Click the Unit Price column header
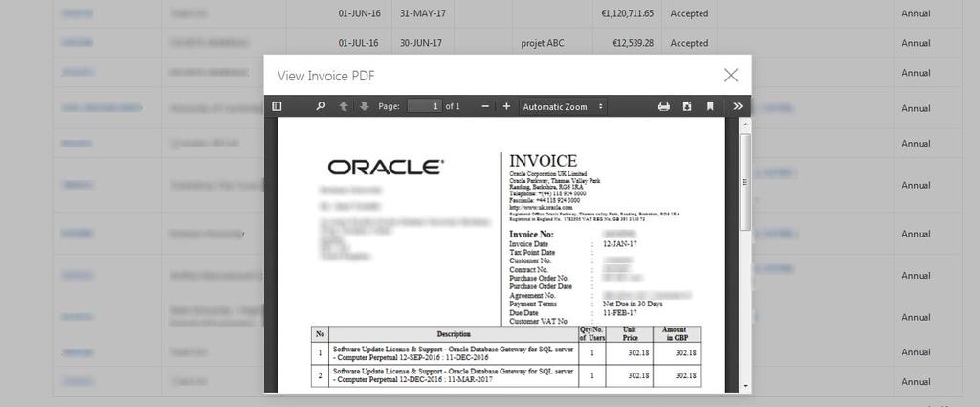Image resolution: width=980 pixels, height=407 pixels. (x=630, y=334)
